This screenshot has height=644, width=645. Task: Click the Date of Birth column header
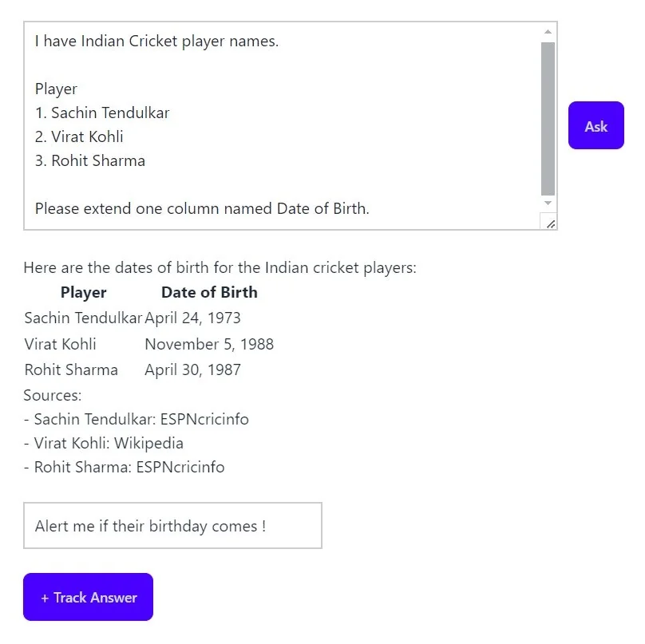[x=209, y=292]
